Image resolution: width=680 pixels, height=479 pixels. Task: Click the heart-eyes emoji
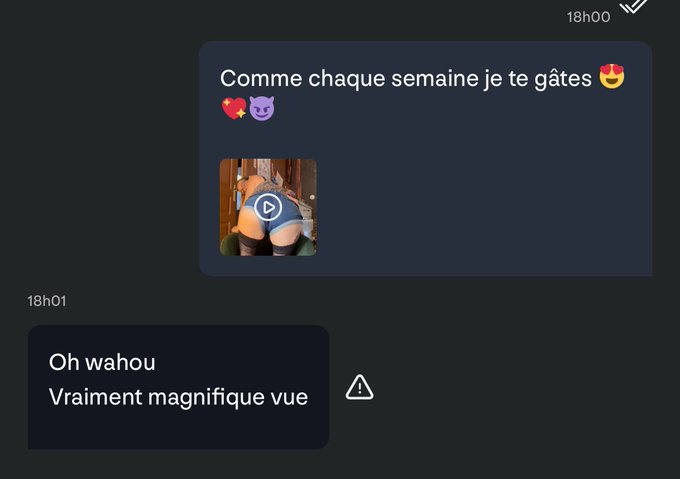pos(611,76)
